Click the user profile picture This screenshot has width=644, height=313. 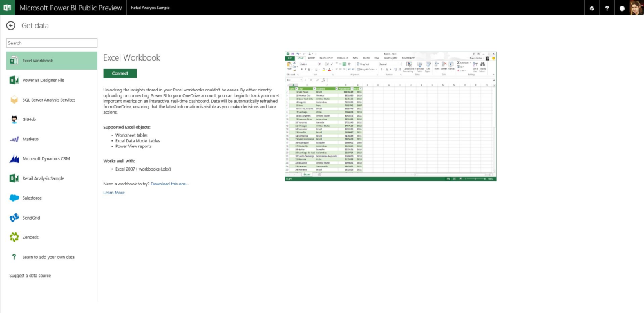click(x=636, y=7)
